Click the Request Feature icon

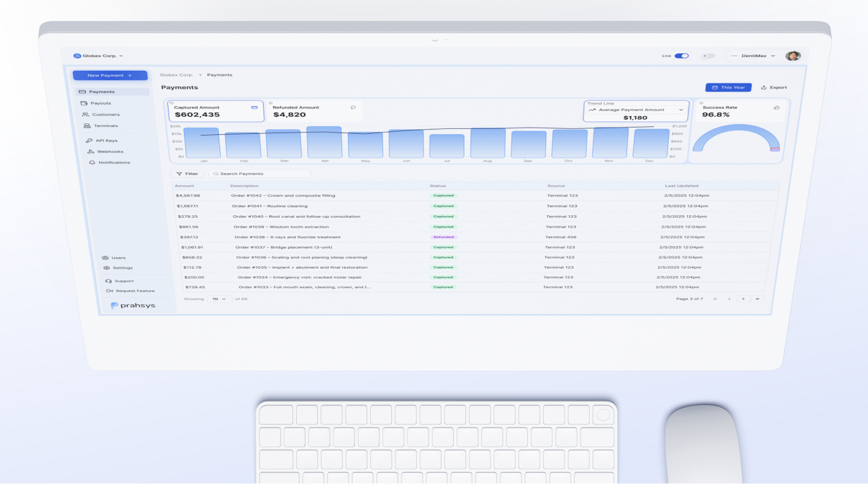click(x=110, y=291)
